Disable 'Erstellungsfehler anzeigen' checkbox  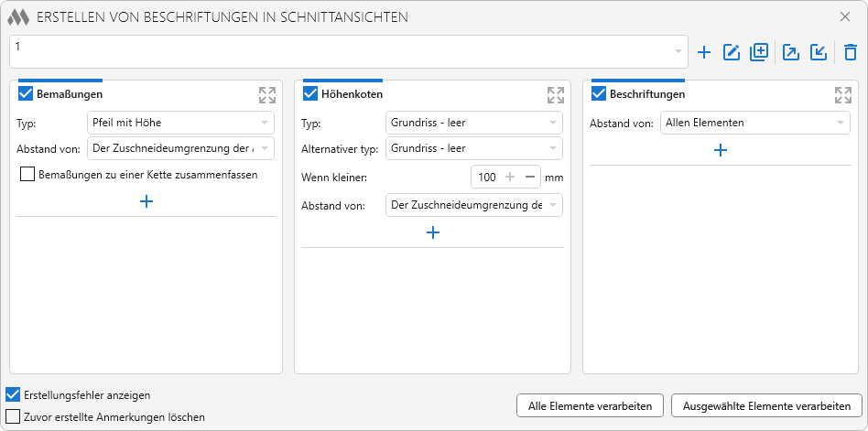pos(13,395)
